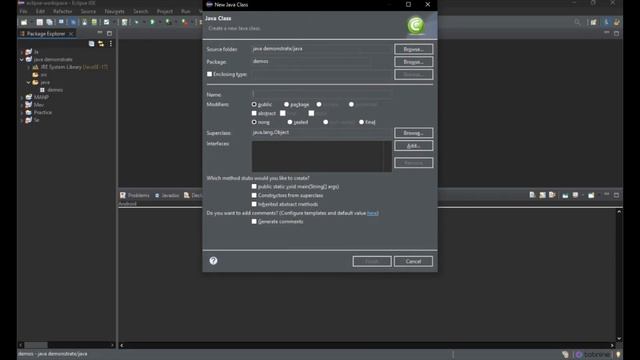The width and height of the screenshot is (640, 360).
Task: Click the Debug toolbar icon
Action: pyautogui.click(x=137, y=22)
